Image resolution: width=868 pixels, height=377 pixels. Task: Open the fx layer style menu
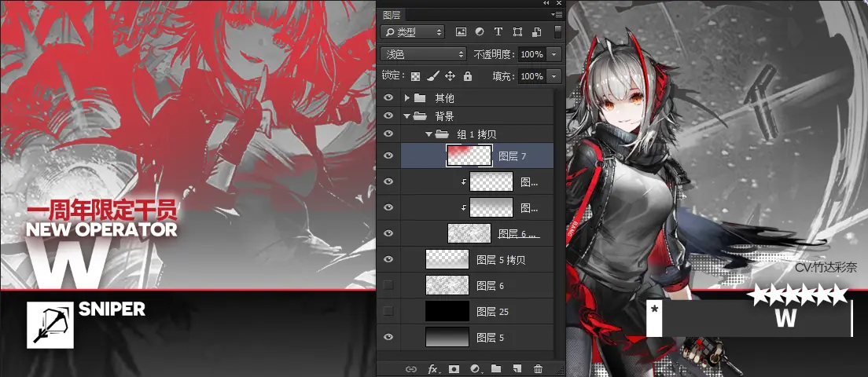point(433,369)
